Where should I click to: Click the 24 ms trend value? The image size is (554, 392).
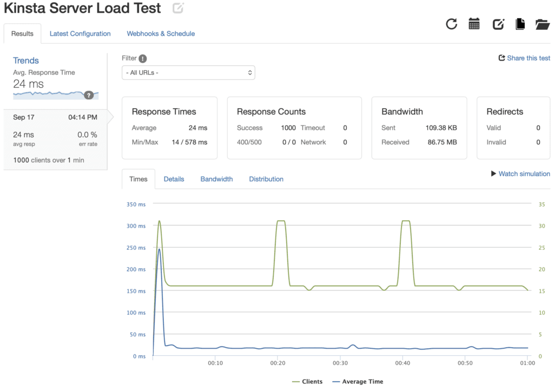click(x=28, y=84)
